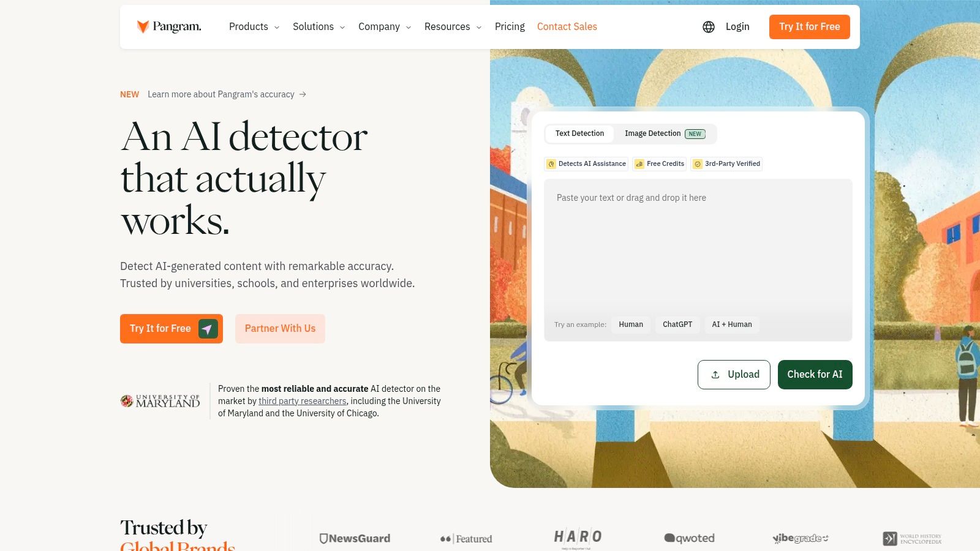The width and height of the screenshot is (980, 551).
Task: Click the qwoted logo
Action: pos(689,538)
